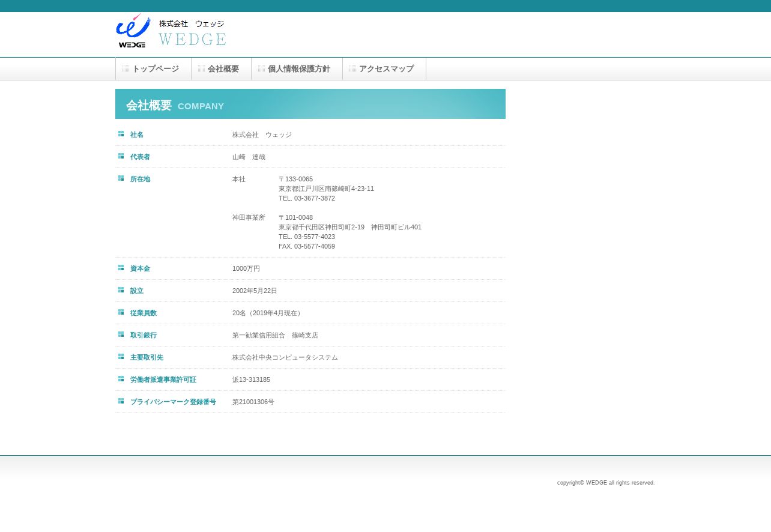The width and height of the screenshot is (771, 532).
Task: Click the bullet icon beside 資本金
Action: point(121,268)
